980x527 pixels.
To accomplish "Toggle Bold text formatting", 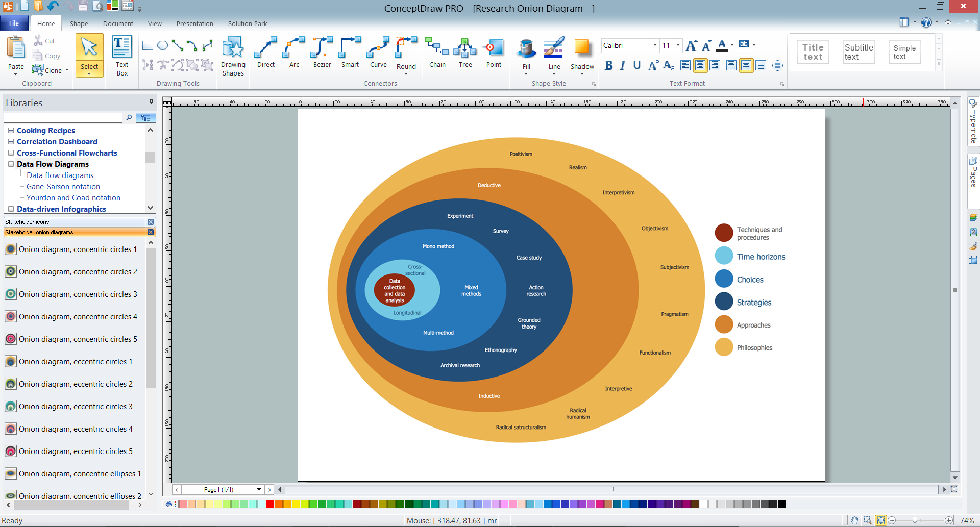I will (x=608, y=65).
